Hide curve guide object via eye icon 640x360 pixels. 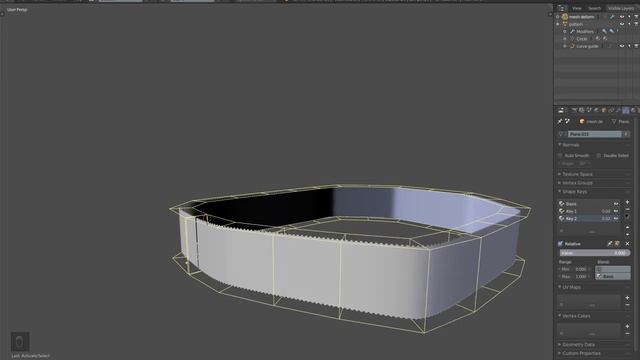click(x=622, y=46)
